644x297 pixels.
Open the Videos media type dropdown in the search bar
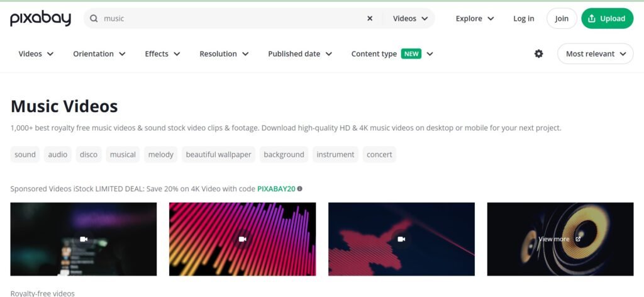(410, 18)
